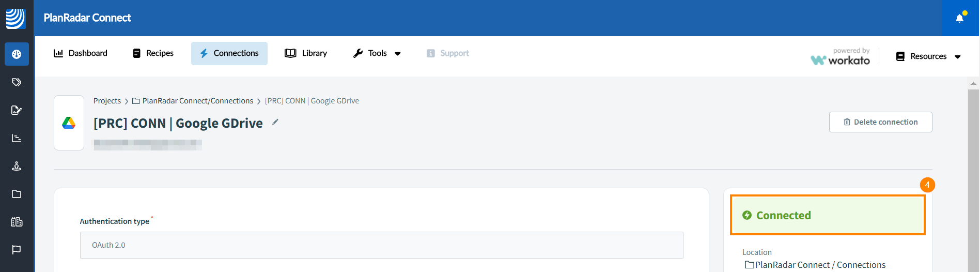
Task: Click the Support menu item
Action: (x=448, y=53)
